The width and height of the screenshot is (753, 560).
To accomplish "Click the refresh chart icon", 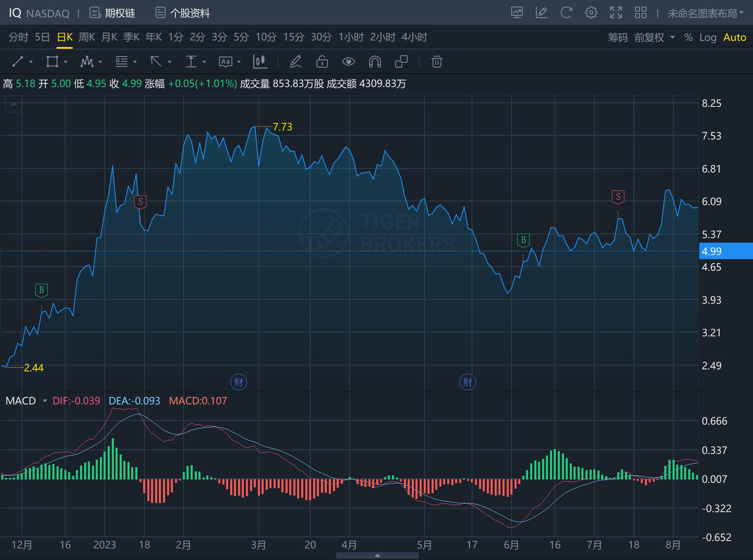I will coord(566,13).
